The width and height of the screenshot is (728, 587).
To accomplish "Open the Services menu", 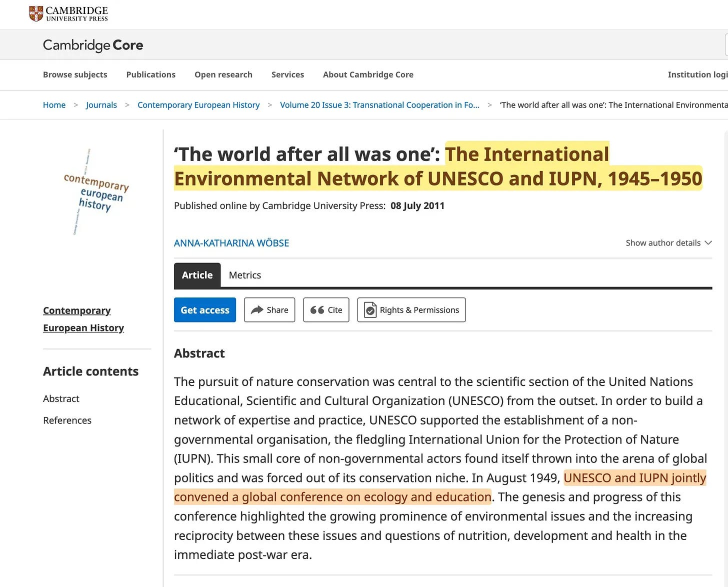I will [287, 74].
